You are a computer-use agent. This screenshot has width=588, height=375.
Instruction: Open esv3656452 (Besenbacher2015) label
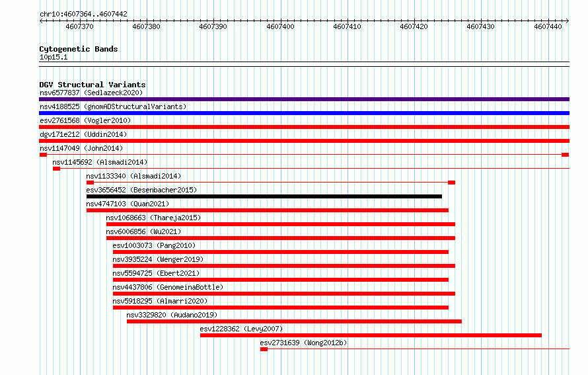141,190
